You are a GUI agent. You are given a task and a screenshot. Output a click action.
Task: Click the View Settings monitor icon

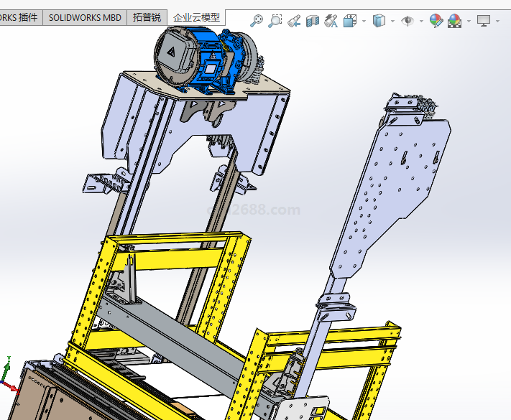point(484,22)
